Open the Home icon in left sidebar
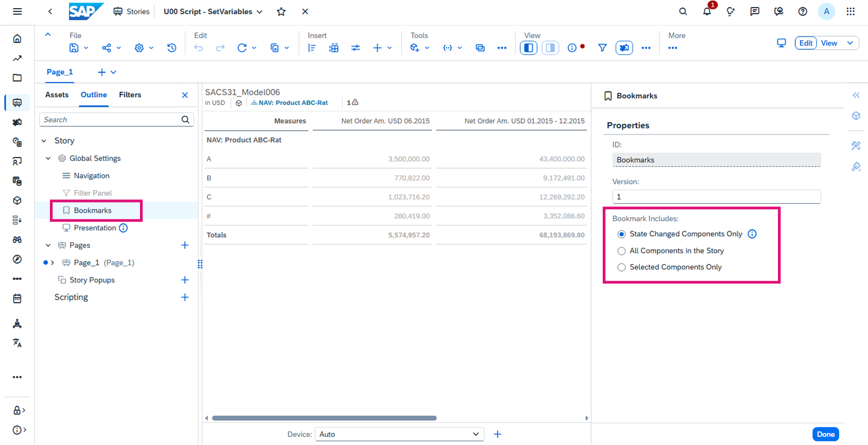 [17, 38]
